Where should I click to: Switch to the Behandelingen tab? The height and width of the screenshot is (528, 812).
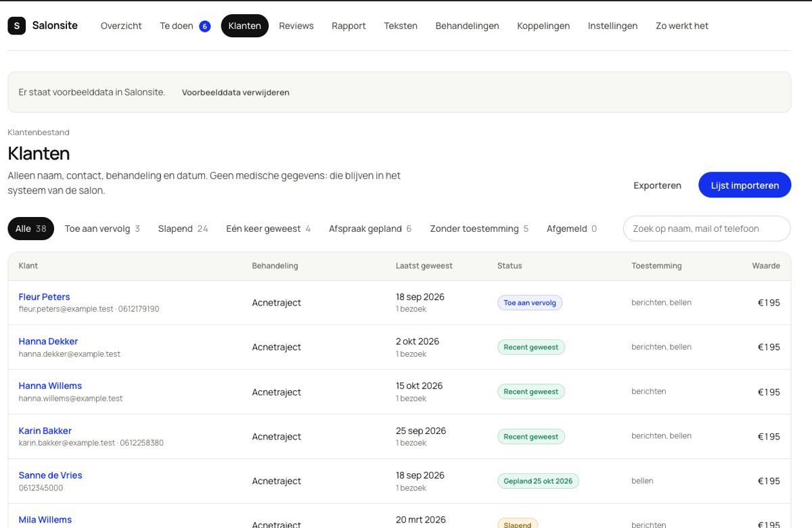coord(467,26)
